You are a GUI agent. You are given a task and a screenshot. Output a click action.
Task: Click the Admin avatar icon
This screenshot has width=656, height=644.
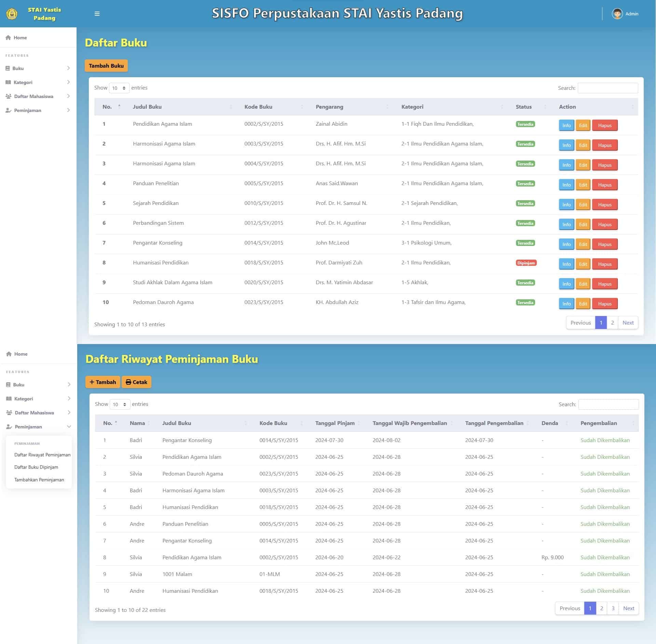point(617,14)
